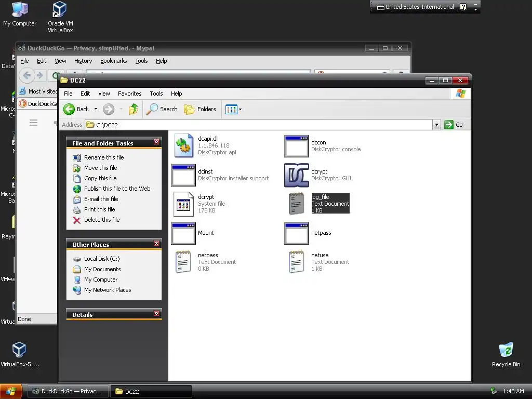532x399 pixels.
Task: Toggle the Folders pane button
Action: [200, 109]
